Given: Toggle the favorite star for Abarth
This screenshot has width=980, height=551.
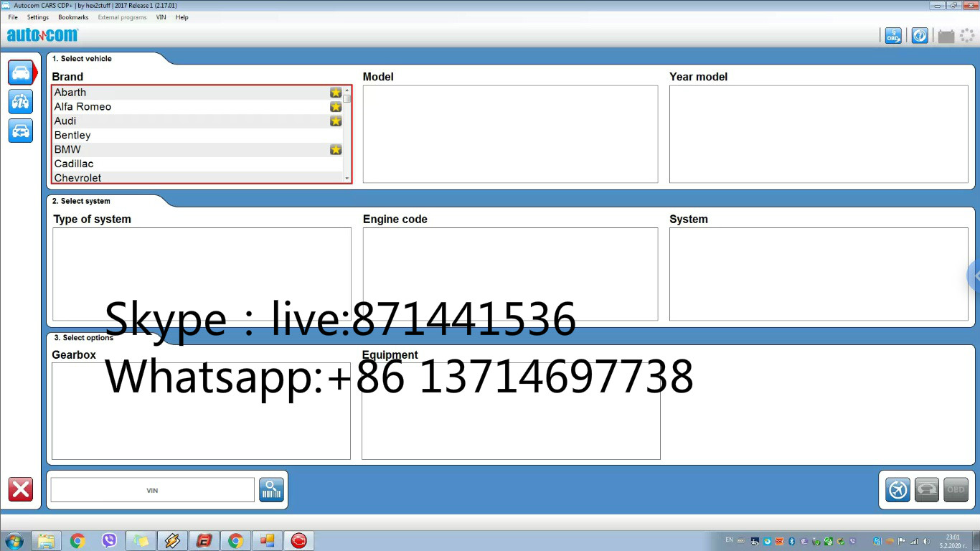Looking at the screenshot, I should click(x=336, y=93).
